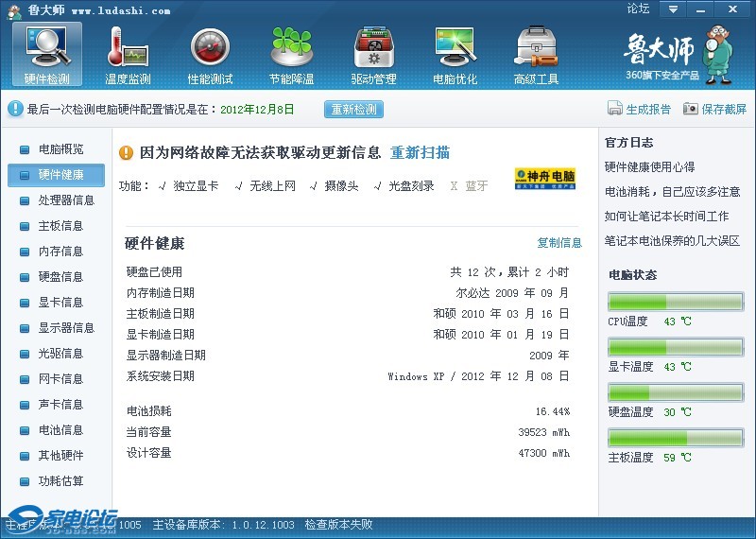
Task: Click the 保存截屏 save screenshot icon
Action: tap(691, 109)
